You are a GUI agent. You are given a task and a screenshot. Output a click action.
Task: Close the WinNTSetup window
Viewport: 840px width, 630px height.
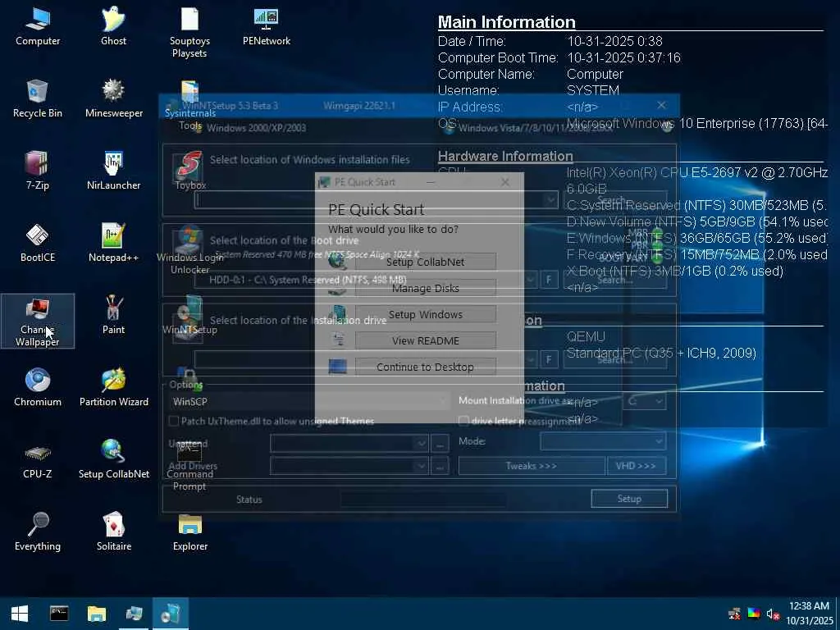(662, 105)
